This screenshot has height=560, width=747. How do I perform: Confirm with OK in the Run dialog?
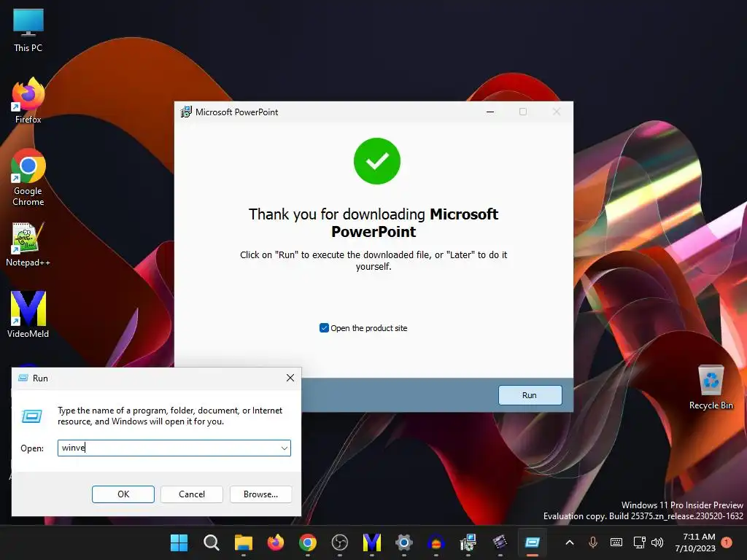pos(123,494)
